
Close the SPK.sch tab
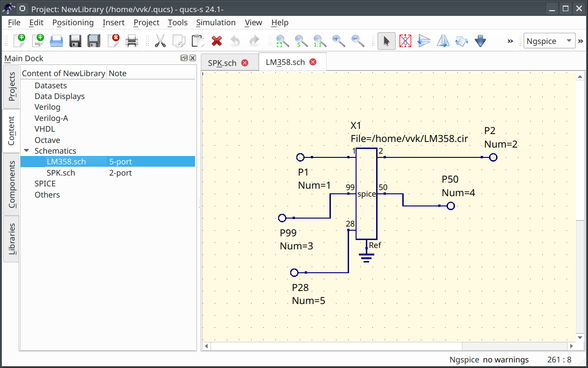[245, 63]
